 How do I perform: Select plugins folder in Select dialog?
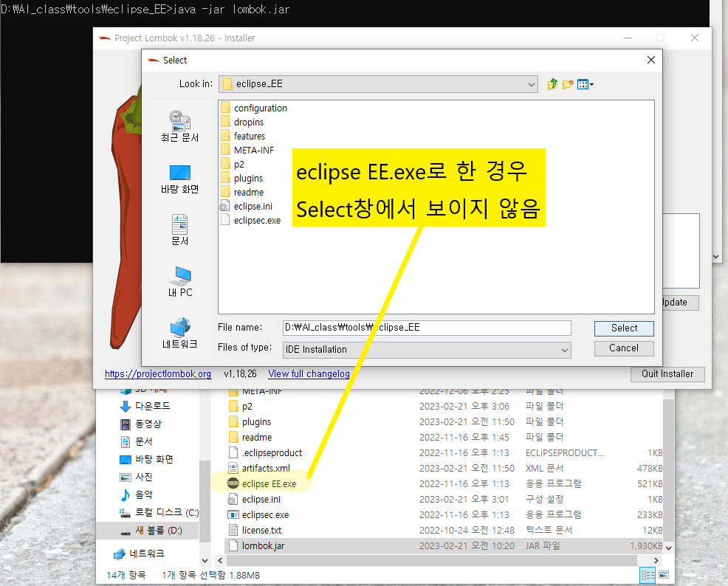[x=242, y=178]
